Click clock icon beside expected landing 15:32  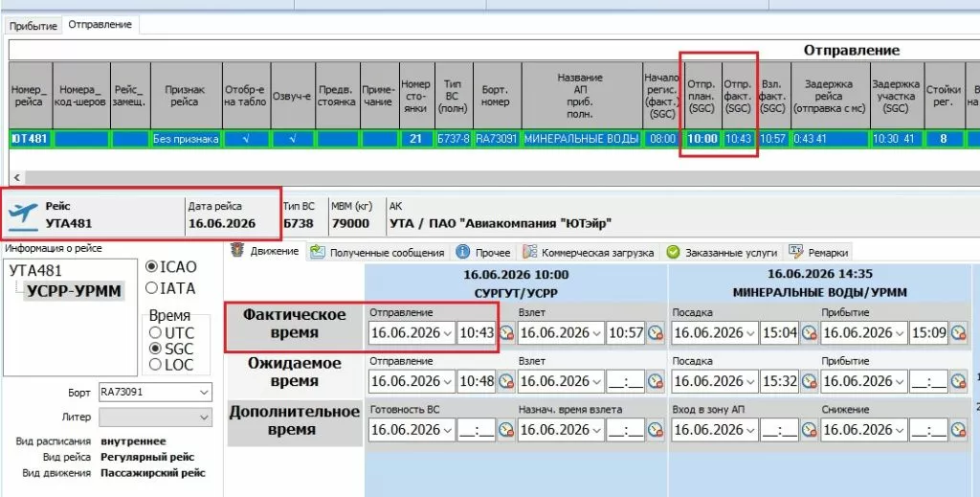[810, 381]
